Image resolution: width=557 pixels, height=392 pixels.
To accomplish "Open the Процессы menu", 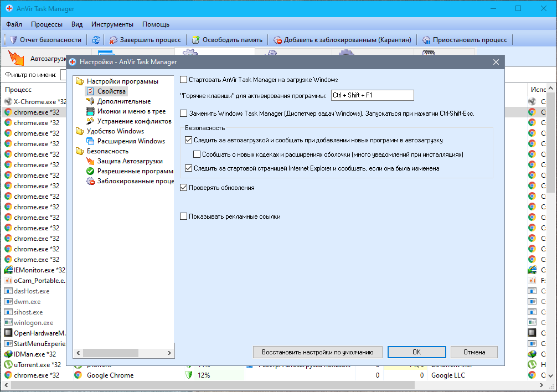I will 47,24.
